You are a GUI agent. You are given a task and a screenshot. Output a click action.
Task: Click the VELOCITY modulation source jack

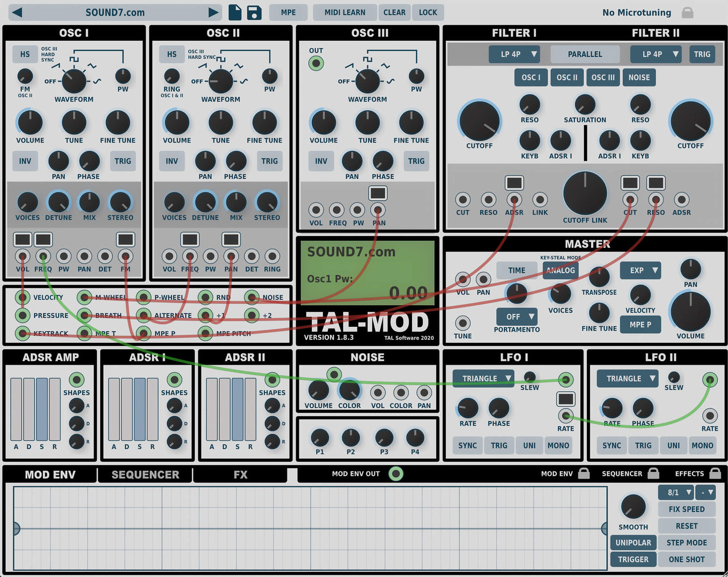[22, 297]
